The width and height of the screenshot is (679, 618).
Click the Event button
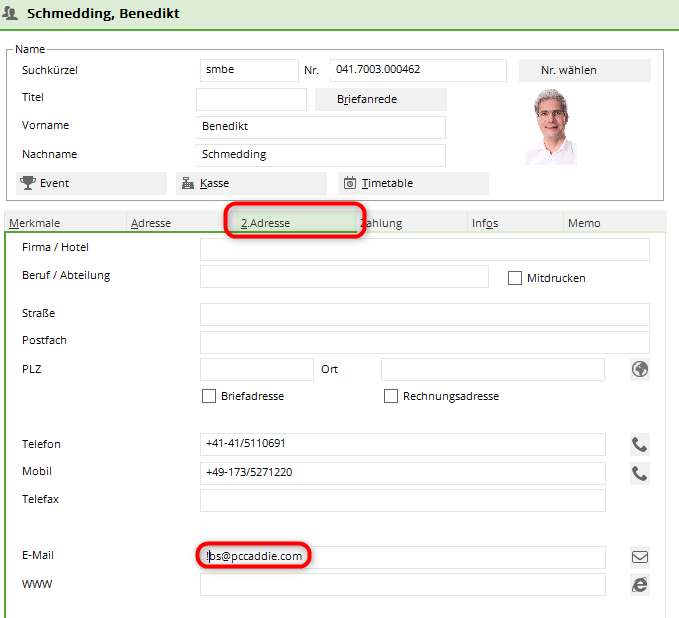click(x=91, y=183)
